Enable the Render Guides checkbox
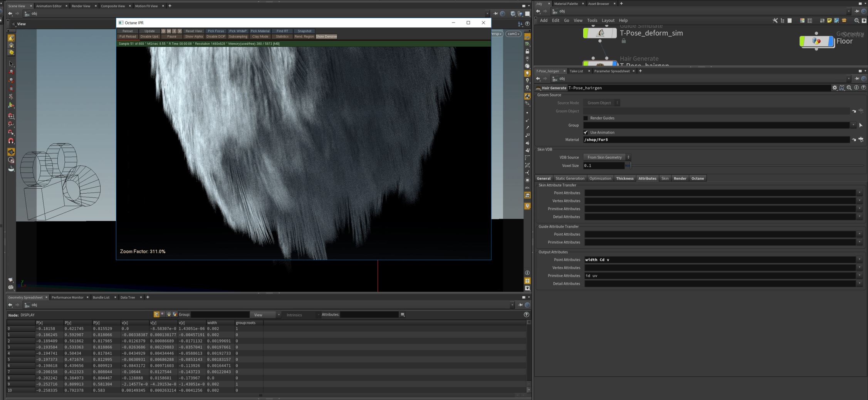 coord(586,118)
